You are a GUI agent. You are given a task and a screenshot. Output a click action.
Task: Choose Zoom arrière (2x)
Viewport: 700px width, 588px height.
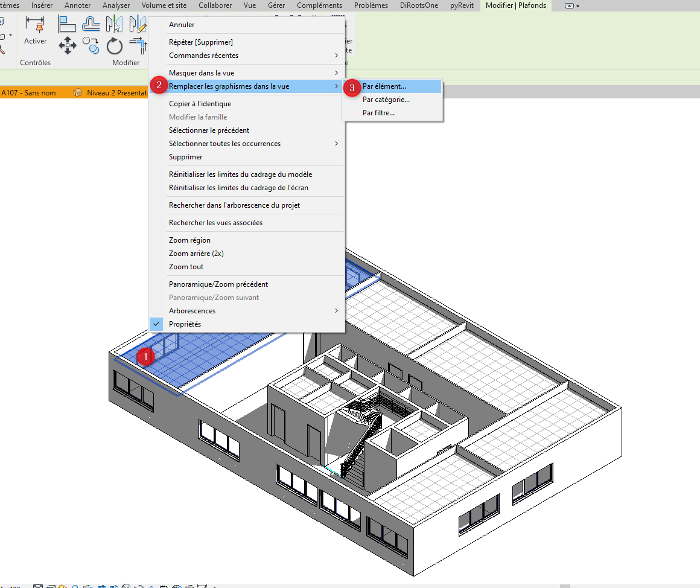pyautogui.click(x=246, y=254)
